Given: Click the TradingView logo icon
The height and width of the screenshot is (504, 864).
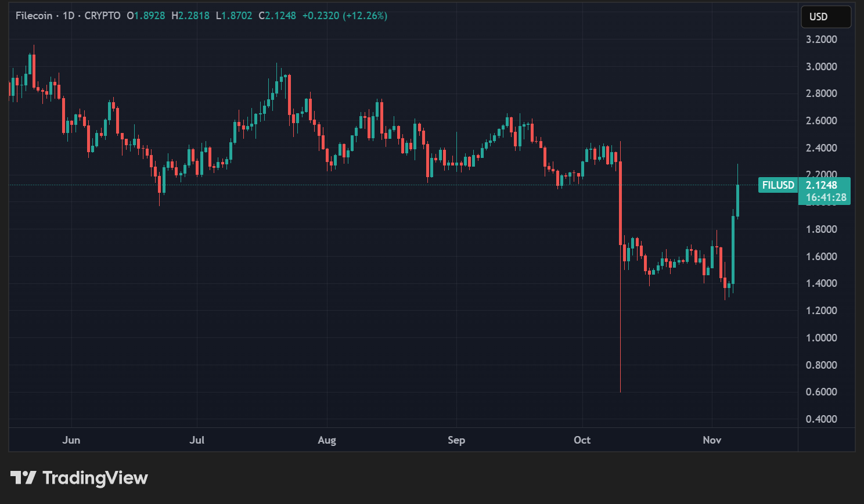Looking at the screenshot, I should coord(23,478).
